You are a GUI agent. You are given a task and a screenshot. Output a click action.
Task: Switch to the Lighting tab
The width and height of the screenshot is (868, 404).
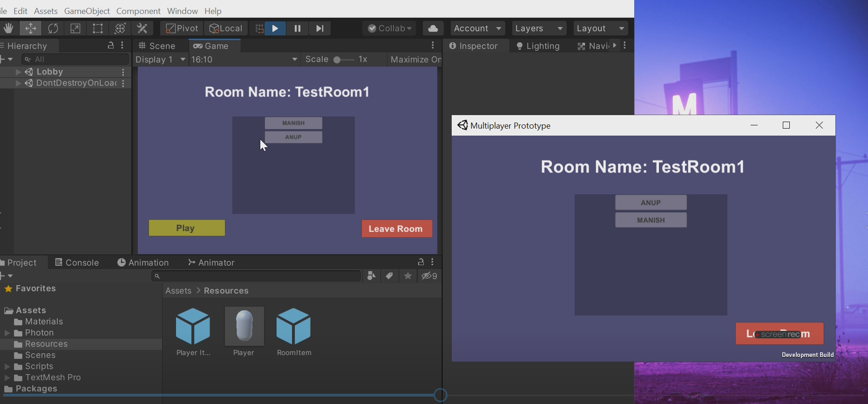point(538,46)
